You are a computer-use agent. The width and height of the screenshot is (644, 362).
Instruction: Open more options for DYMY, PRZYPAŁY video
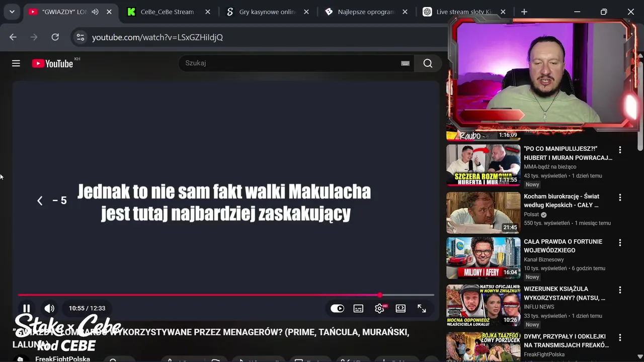click(620, 337)
